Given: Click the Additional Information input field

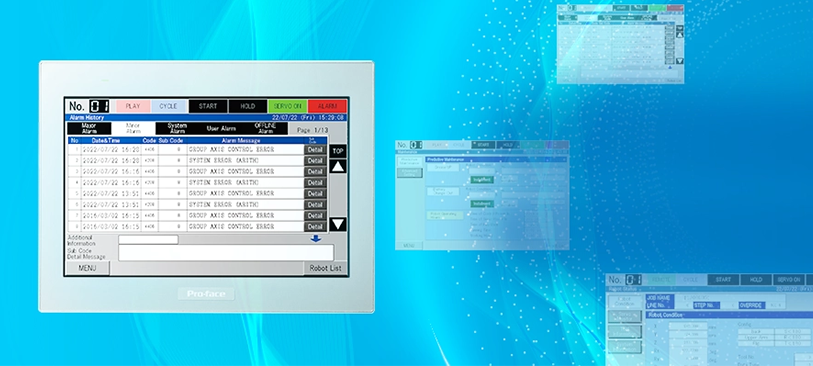Looking at the screenshot, I should point(148,240).
